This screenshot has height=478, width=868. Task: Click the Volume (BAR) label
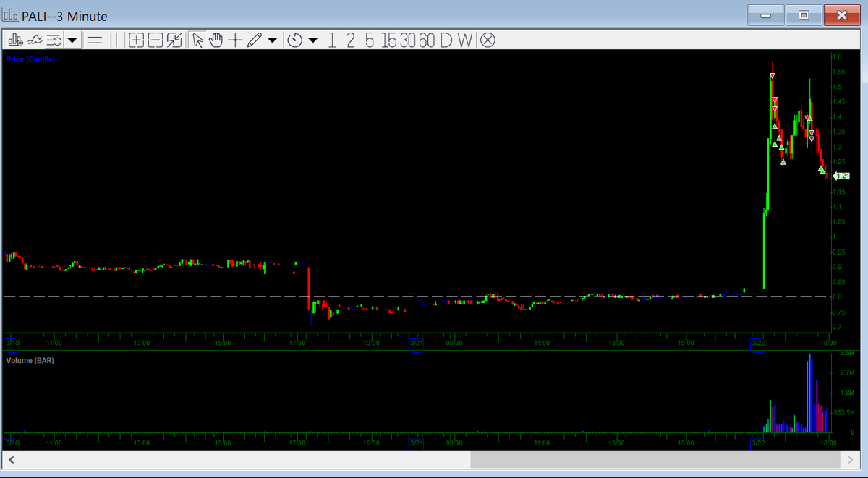tap(30, 360)
